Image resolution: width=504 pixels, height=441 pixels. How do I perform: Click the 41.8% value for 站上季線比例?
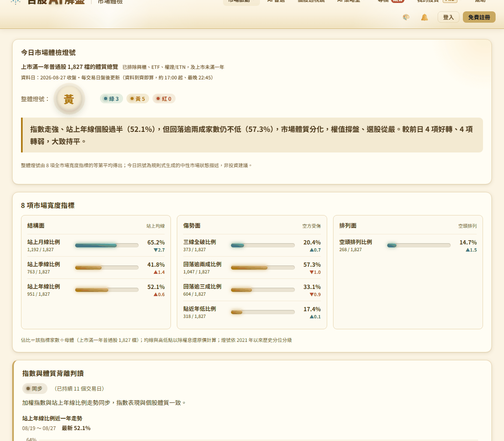pos(156,265)
